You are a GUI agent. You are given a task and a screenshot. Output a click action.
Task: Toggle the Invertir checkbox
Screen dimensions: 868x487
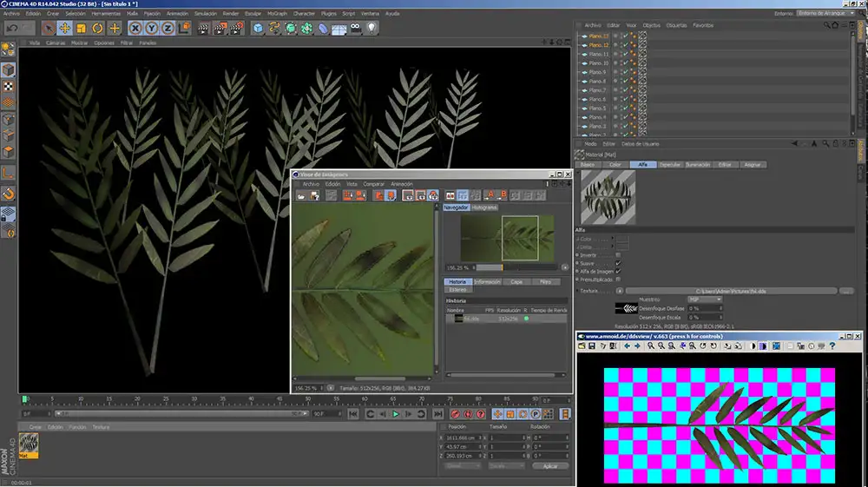[x=618, y=255]
